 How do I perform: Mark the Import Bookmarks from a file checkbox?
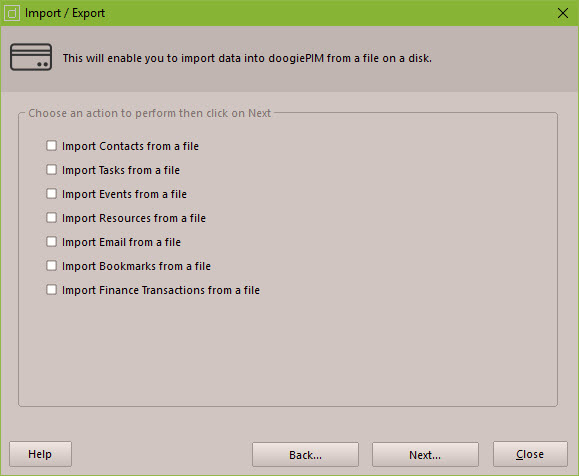tap(51, 266)
